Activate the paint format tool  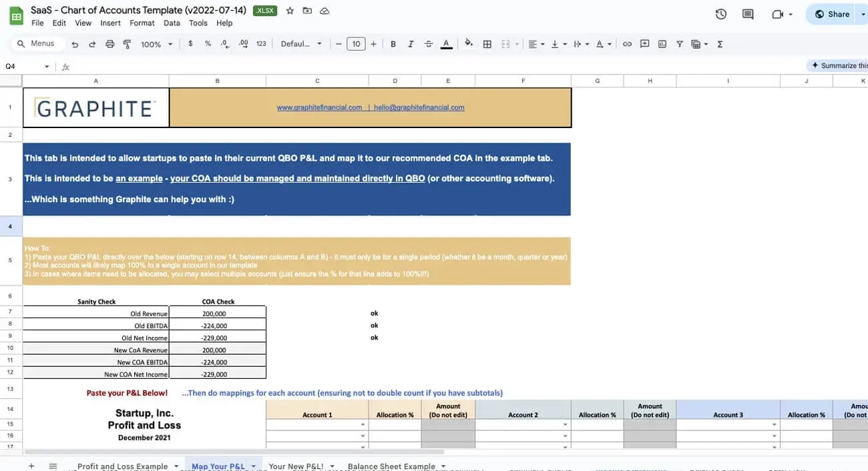[127, 44]
